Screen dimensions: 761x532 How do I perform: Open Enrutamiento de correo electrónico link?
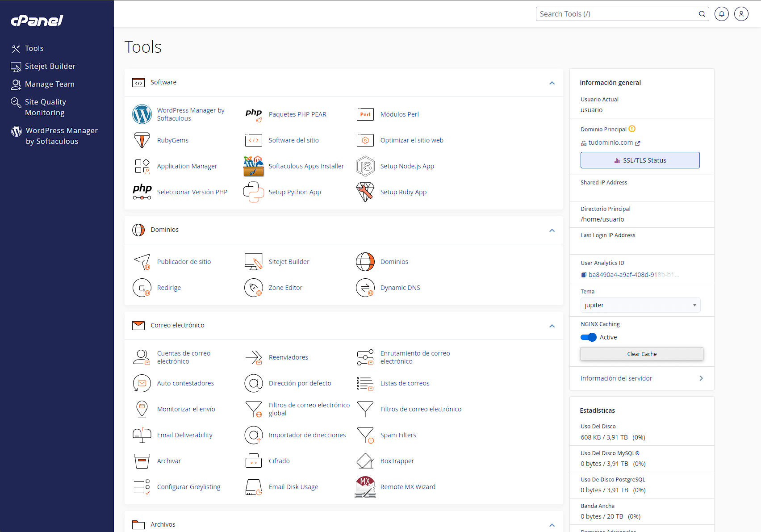[415, 357]
